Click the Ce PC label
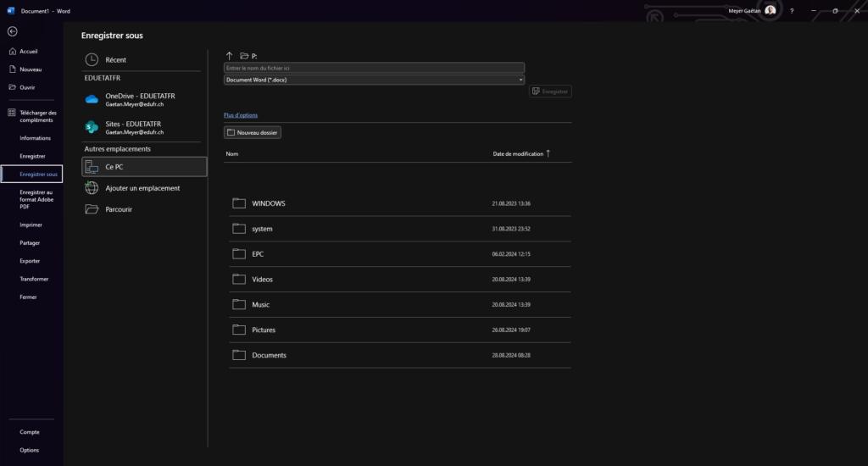 [x=114, y=167]
